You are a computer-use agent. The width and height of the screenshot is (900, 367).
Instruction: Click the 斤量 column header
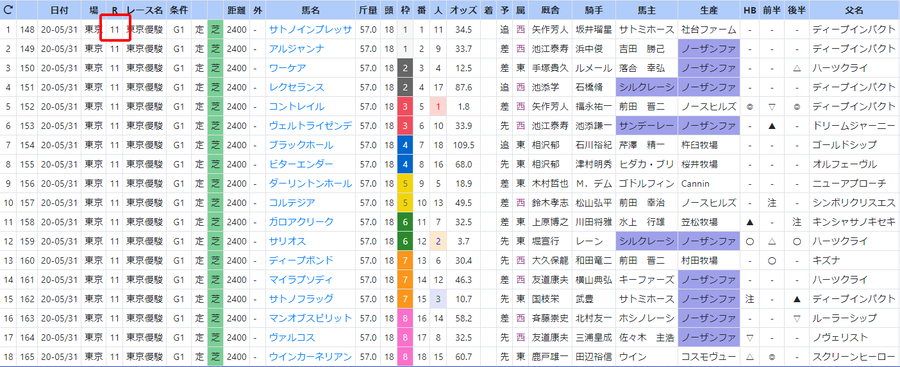point(367,10)
